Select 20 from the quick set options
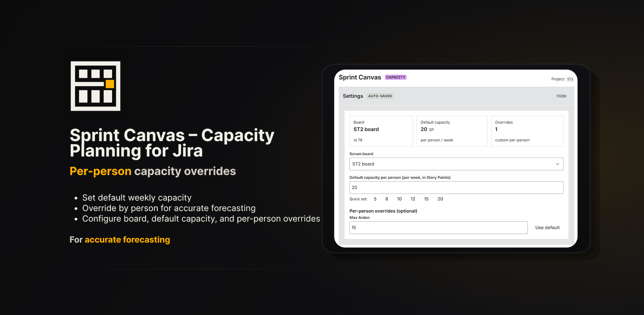The height and width of the screenshot is (315, 644). pos(440,199)
